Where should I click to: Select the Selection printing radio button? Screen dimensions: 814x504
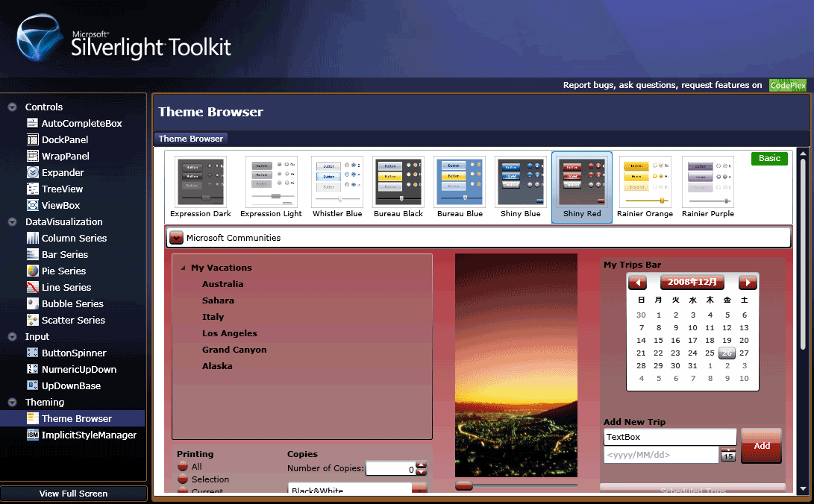tap(182, 479)
